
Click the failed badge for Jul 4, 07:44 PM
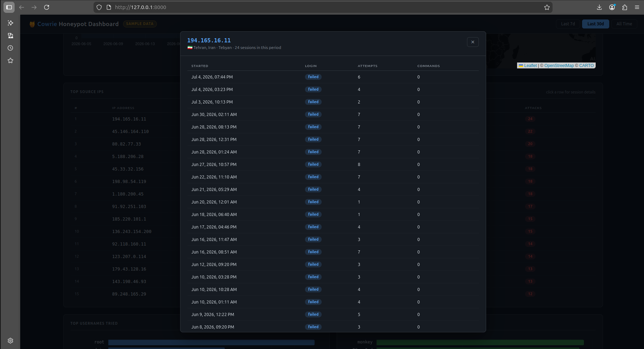(x=313, y=77)
